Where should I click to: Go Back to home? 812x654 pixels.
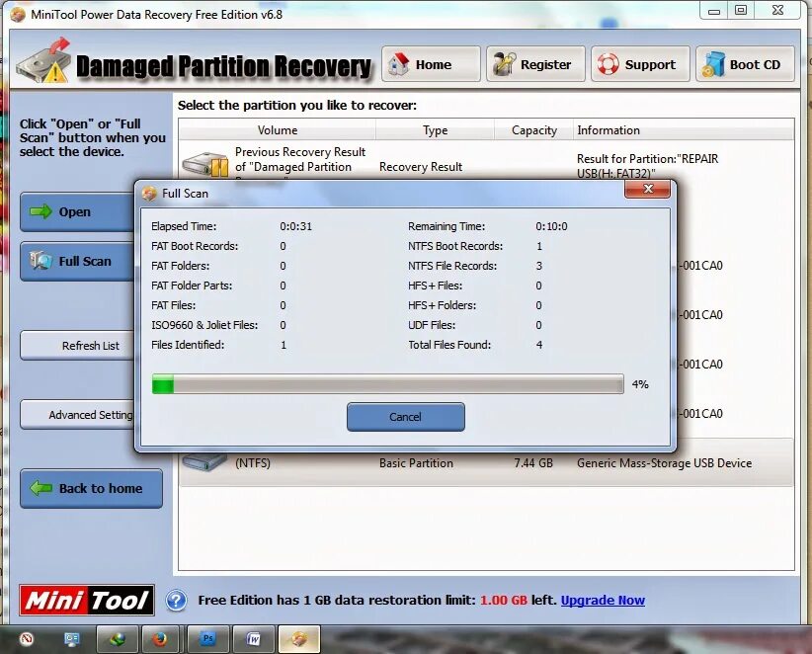pos(91,488)
